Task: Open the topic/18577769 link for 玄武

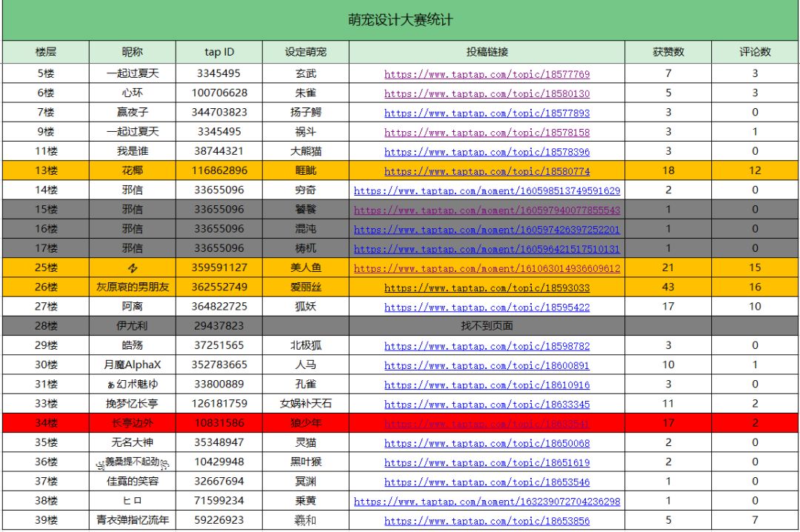Action: click(487, 74)
